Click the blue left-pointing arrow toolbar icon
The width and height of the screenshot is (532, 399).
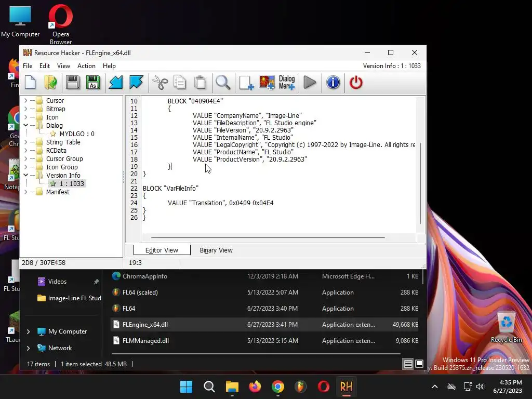(x=116, y=83)
